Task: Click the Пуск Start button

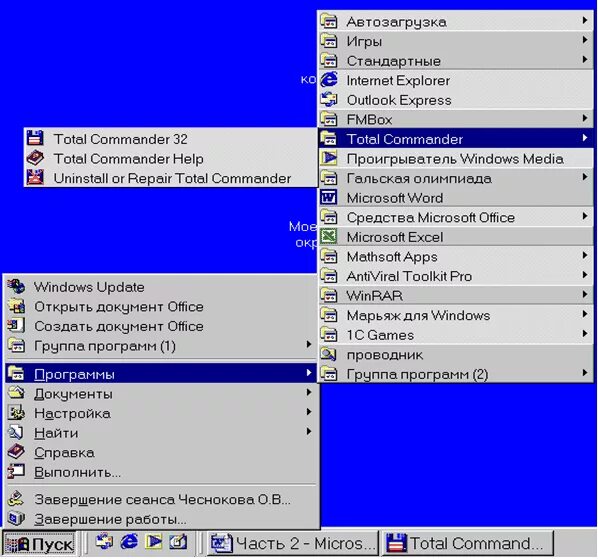Action: (x=39, y=543)
